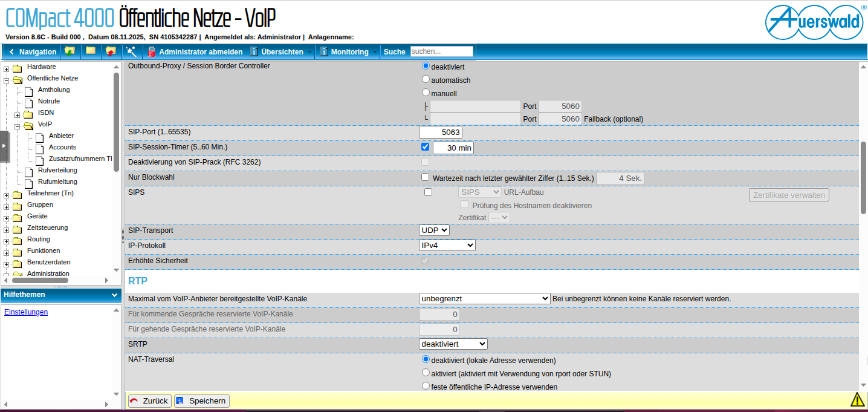Image resolution: width=868 pixels, height=412 pixels.
Task: Open Zeitsteuerung tree entry
Action: [48, 227]
